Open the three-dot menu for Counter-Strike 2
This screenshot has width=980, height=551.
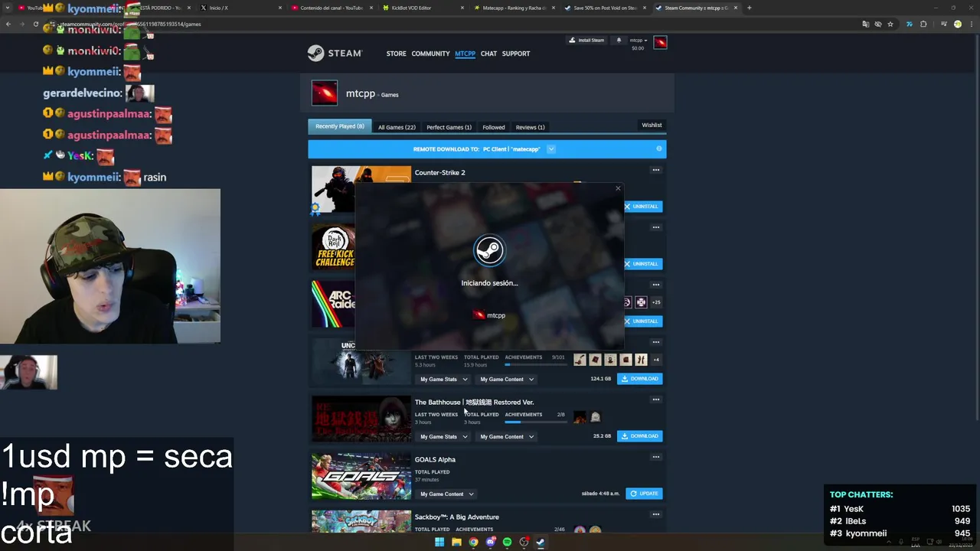[x=655, y=170]
